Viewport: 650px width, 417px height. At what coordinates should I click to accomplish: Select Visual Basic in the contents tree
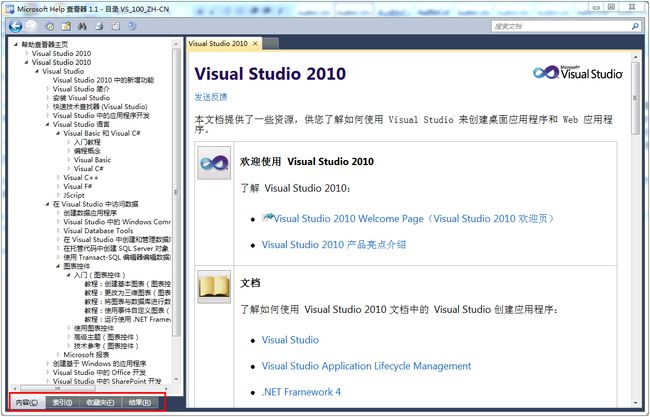(x=92, y=160)
